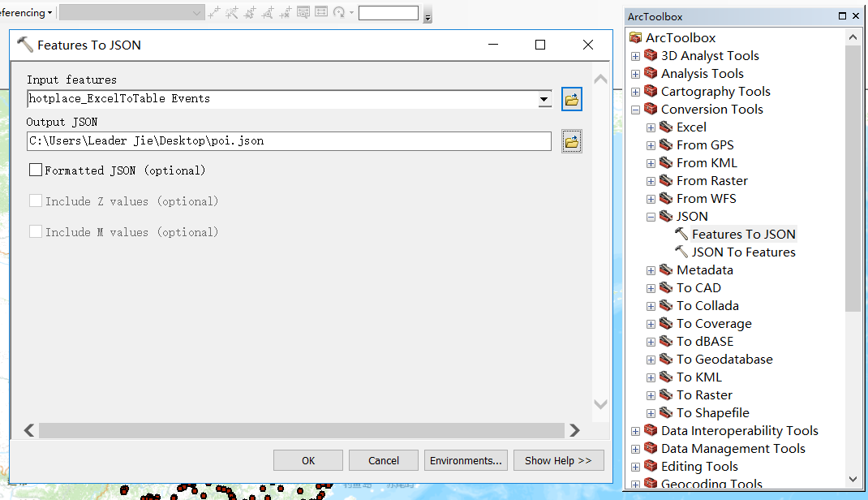Maximize the ArcToolbox panel
Screen dimensions: 868x500
coord(842,16)
